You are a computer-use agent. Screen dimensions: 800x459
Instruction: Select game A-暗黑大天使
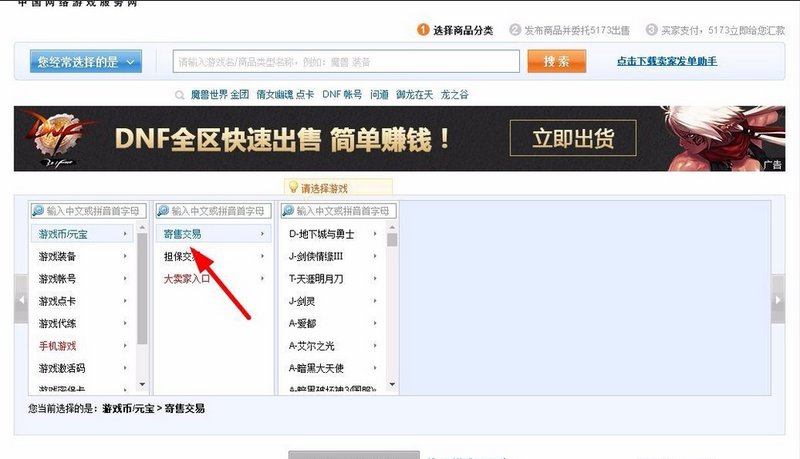(x=333, y=368)
